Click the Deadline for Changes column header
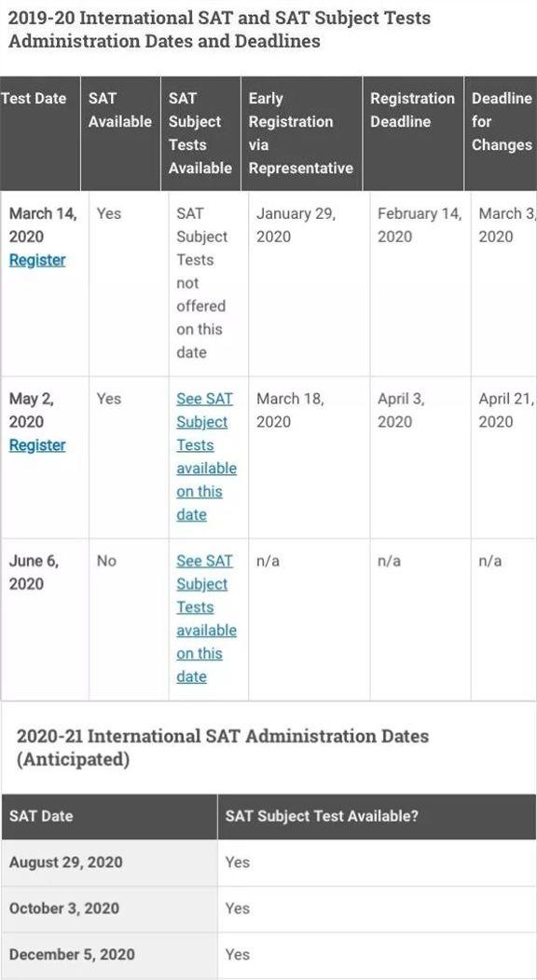This screenshot has width=537, height=980. pyautogui.click(x=501, y=133)
